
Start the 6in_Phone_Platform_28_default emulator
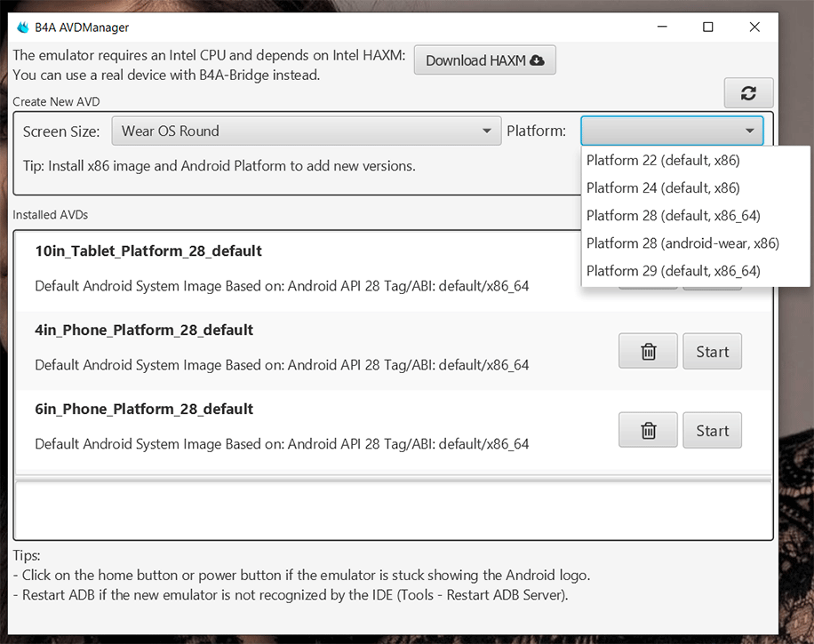[713, 430]
